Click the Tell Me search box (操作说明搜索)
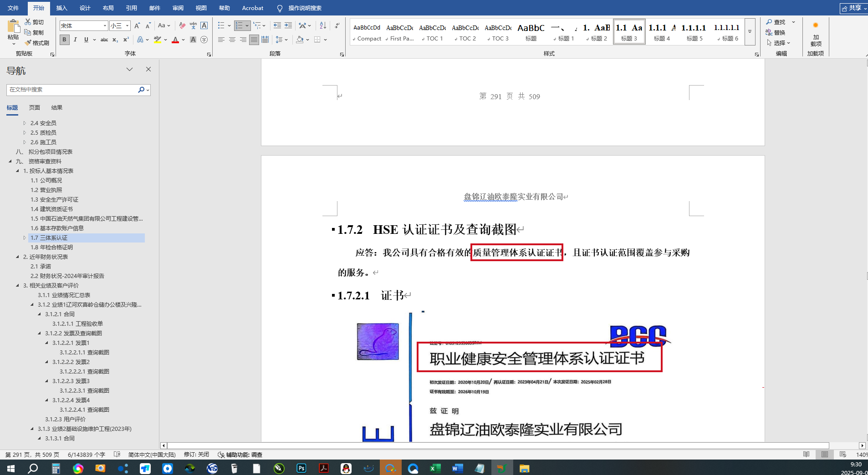Viewport: 868px width, 475px height. point(305,8)
